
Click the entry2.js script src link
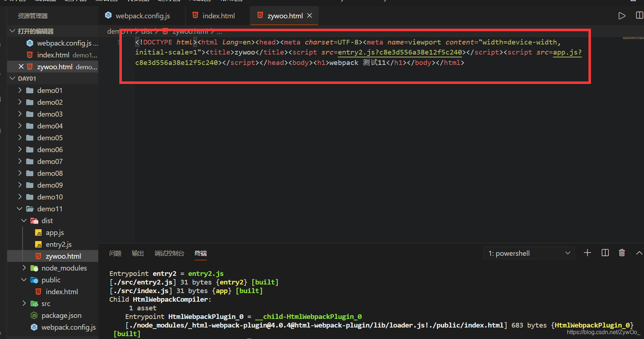pos(400,52)
